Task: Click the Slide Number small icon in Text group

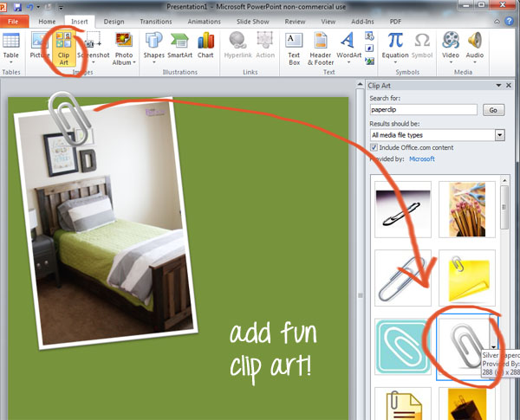Action: 369,48
